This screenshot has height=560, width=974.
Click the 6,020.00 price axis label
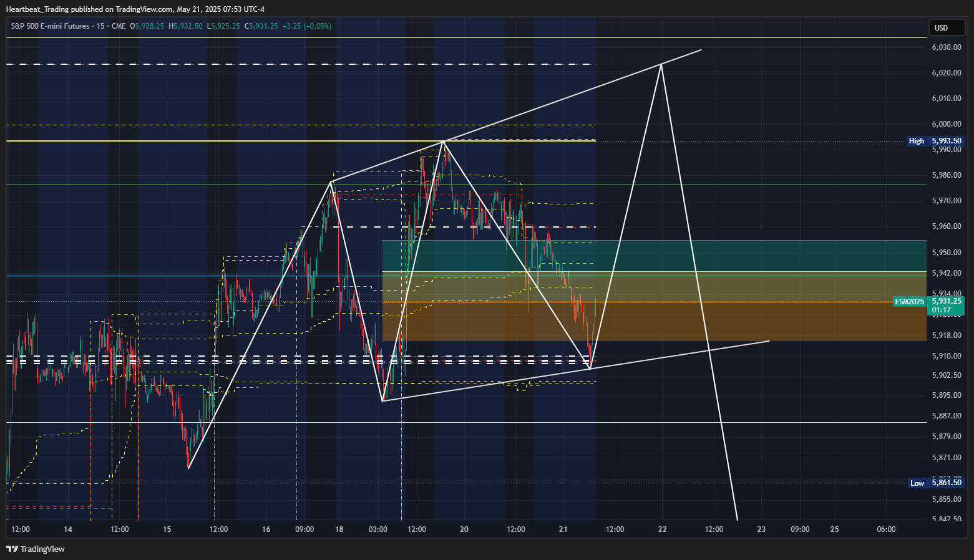946,73
